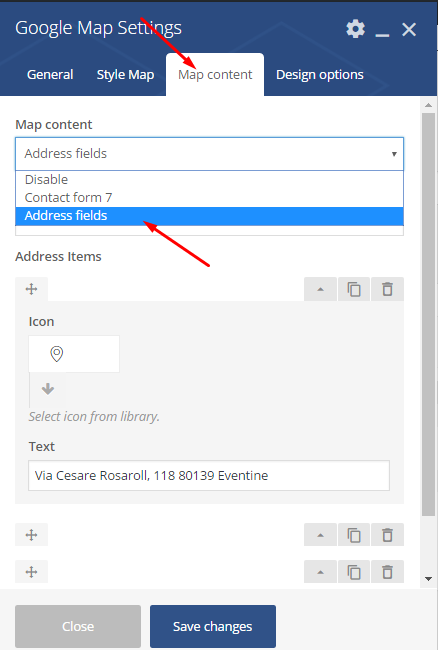Delete the second address item
This screenshot has height=650, width=438.
[387, 535]
